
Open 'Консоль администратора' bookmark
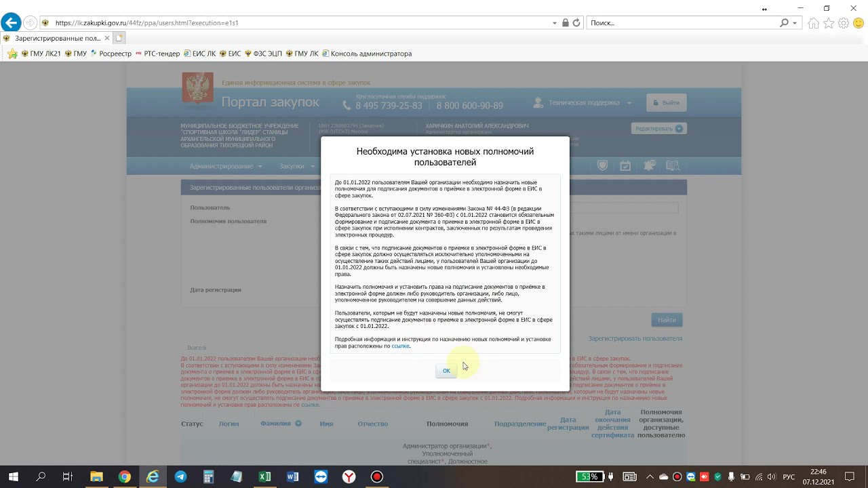[367, 54]
